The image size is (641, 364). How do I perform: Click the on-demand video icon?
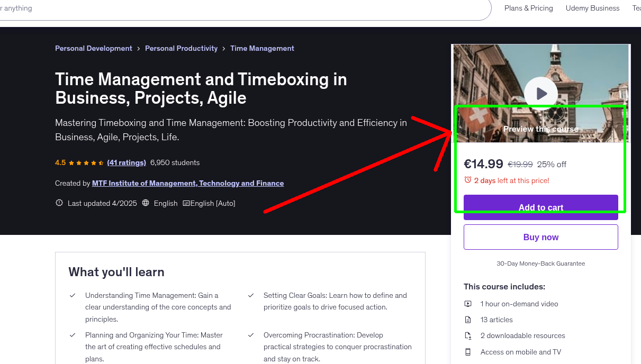[x=467, y=304]
